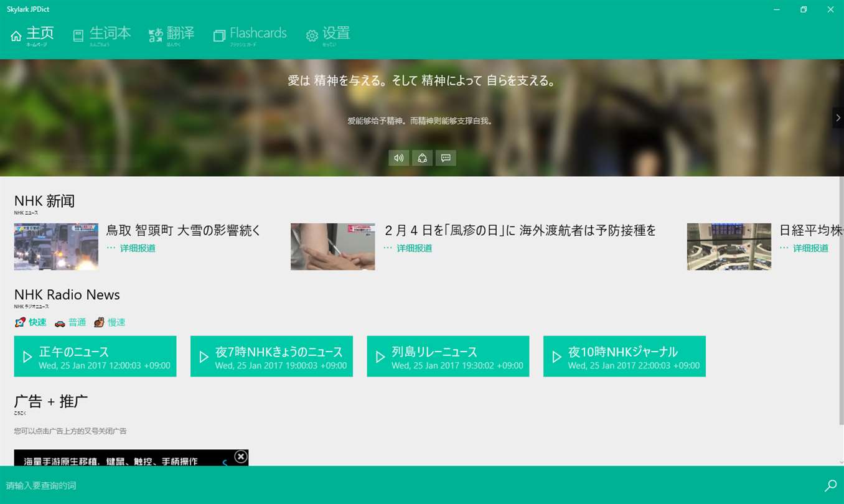844x504 pixels.
Task: Open 详细报道 for 日経平均株 news
Action: point(804,248)
